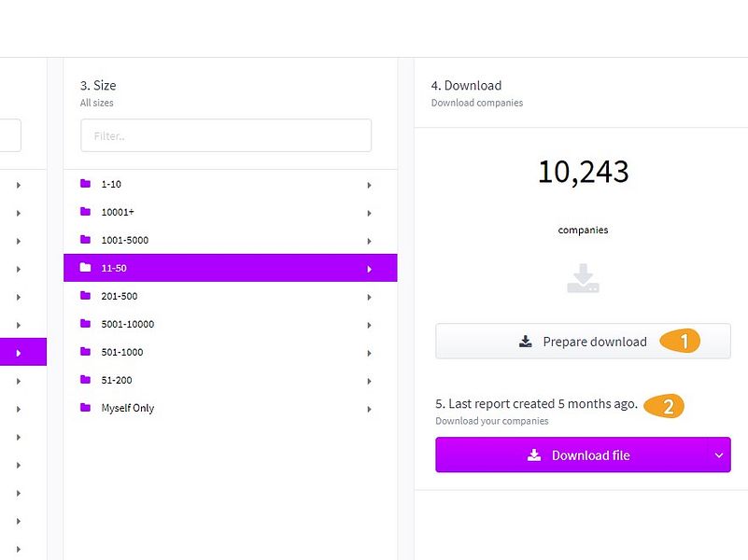Click the 10,243 companies count
Viewport: 748px width, 560px height.
pyautogui.click(x=583, y=172)
